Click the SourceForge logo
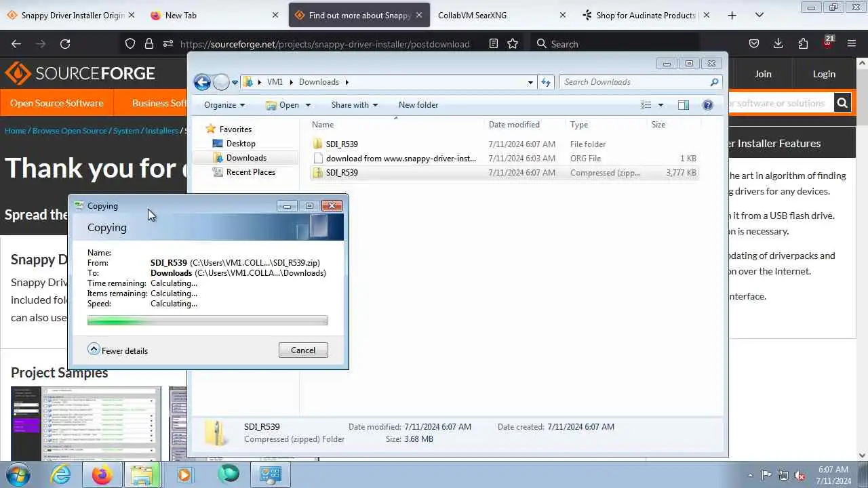Screen dimensions: 868x488 pos(81,73)
